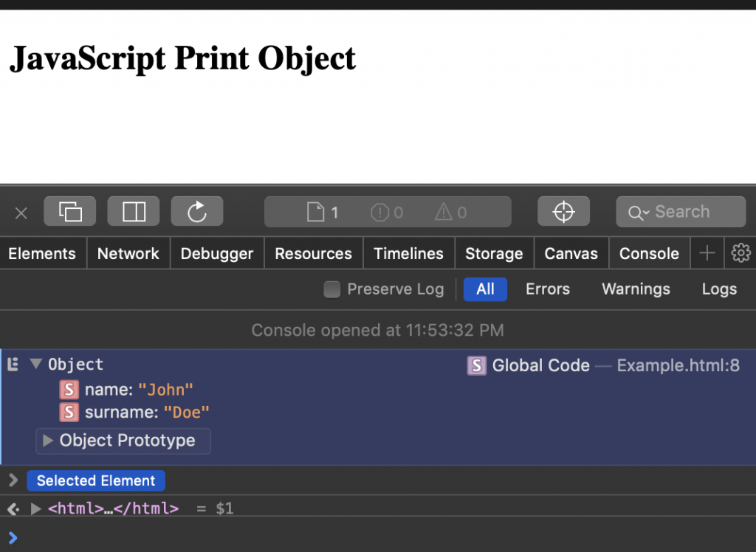
Task: Filter console to show only Errors
Action: [x=547, y=289]
